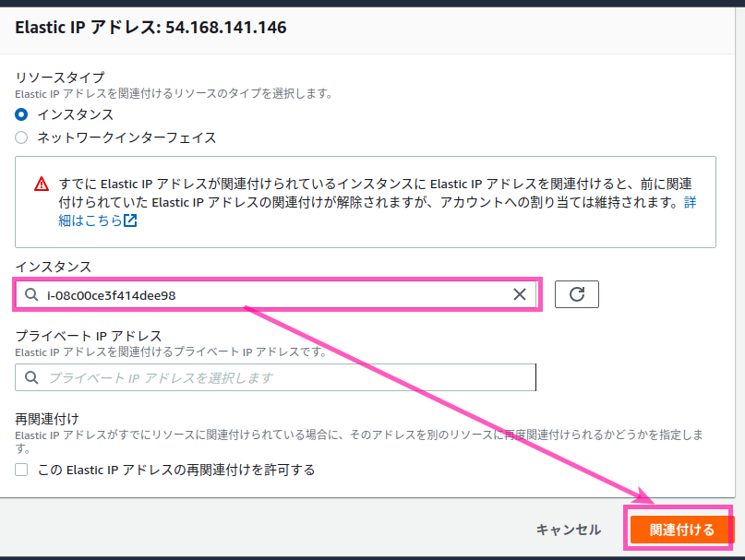
Task: Select the ネットワークインターフェイス radio button
Action: point(21,137)
